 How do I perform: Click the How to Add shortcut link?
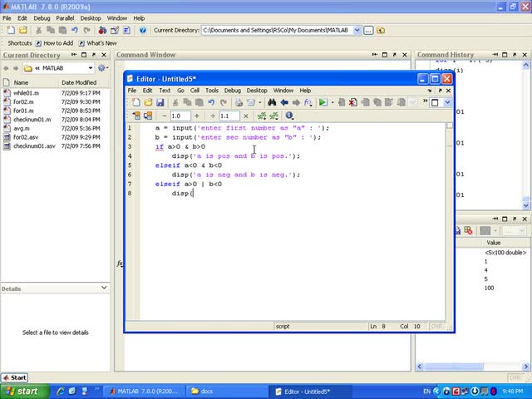coord(58,43)
